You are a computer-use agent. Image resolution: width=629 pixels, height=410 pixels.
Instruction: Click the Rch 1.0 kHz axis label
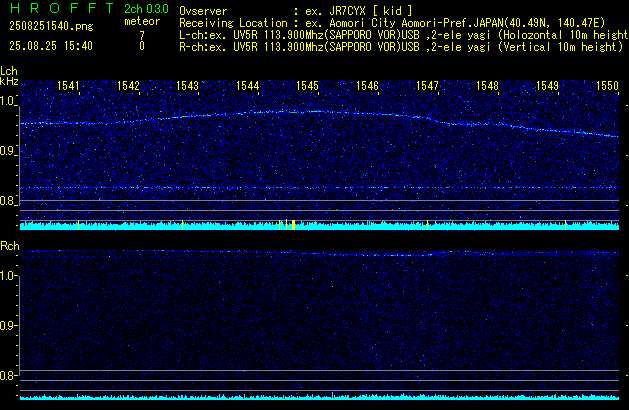pyautogui.click(x=7, y=276)
